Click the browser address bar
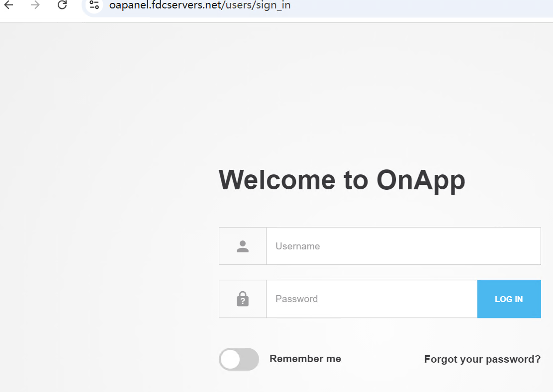This screenshot has height=392, width=553. (x=348, y=6)
